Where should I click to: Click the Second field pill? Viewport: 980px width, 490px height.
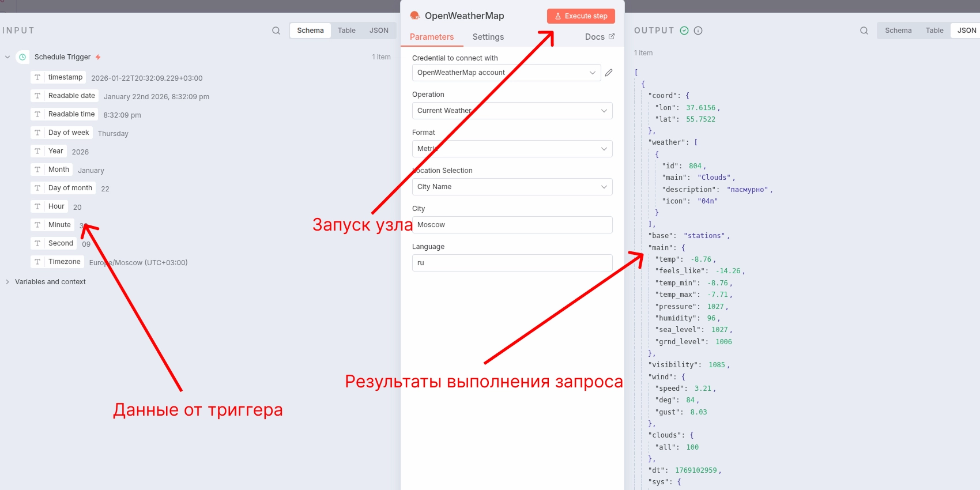[54, 243]
